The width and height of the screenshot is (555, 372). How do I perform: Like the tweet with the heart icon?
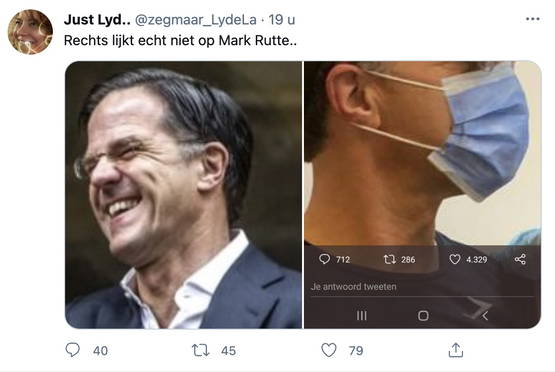click(x=328, y=350)
